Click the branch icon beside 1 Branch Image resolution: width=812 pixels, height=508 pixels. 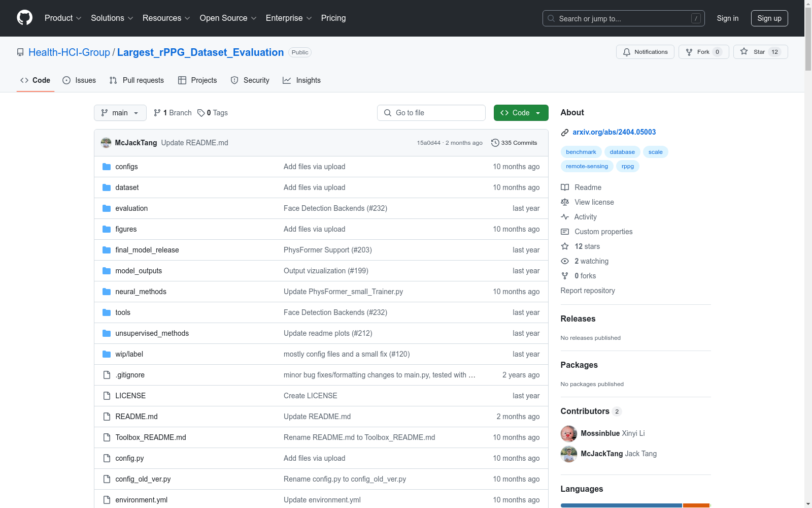[x=157, y=113]
